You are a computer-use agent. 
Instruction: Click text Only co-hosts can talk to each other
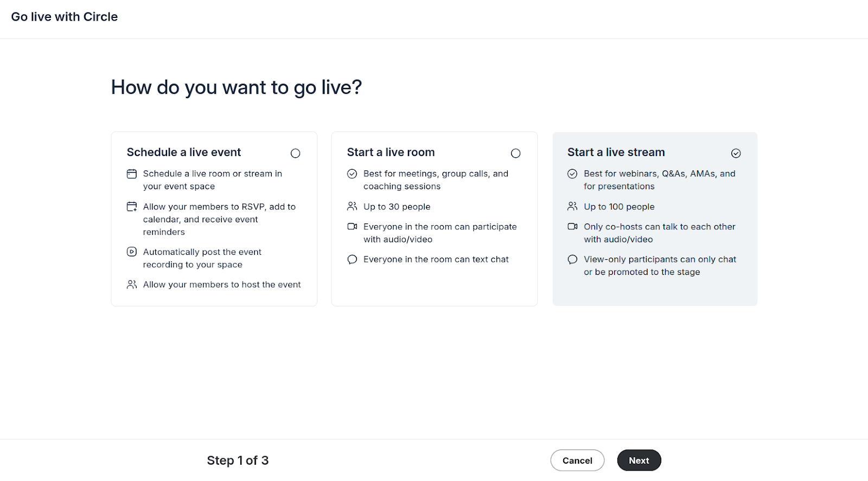[x=660, y=233]
